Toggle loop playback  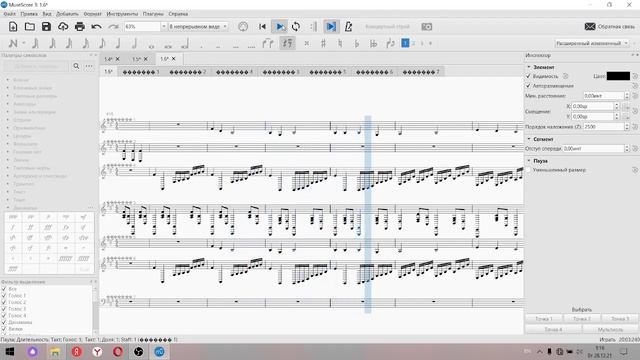point(296,27)
